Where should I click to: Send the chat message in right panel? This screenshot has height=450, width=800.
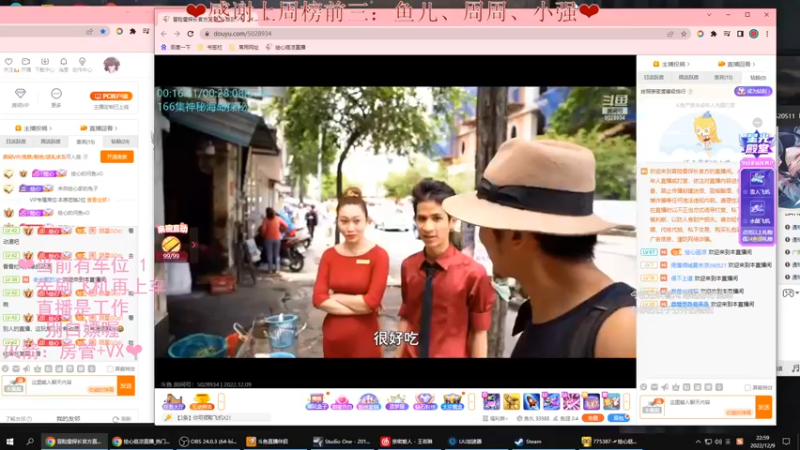tap(764, 407)
